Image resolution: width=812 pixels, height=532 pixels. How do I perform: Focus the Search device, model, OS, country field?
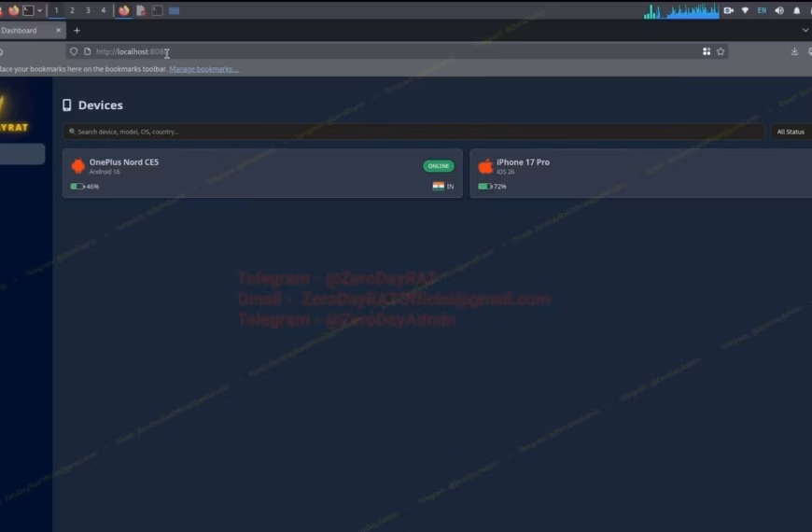click(x=413, y=132)
